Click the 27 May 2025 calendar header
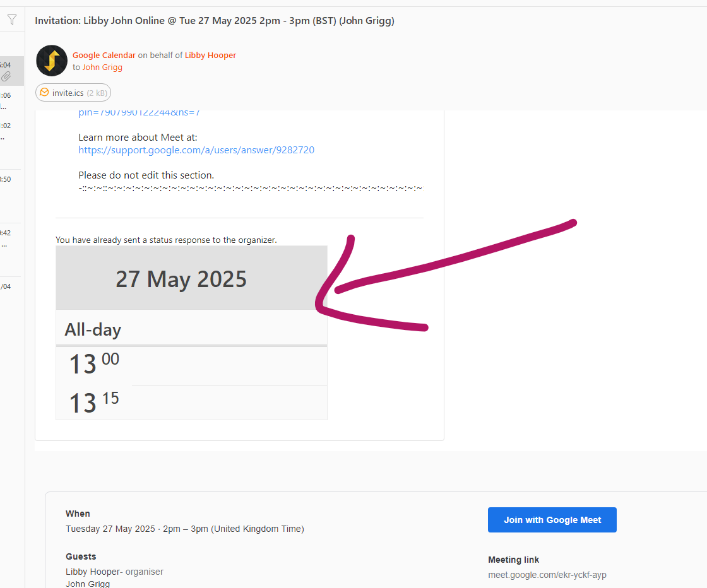The height and width of the screenshot is (588, 707). [191, 278]
